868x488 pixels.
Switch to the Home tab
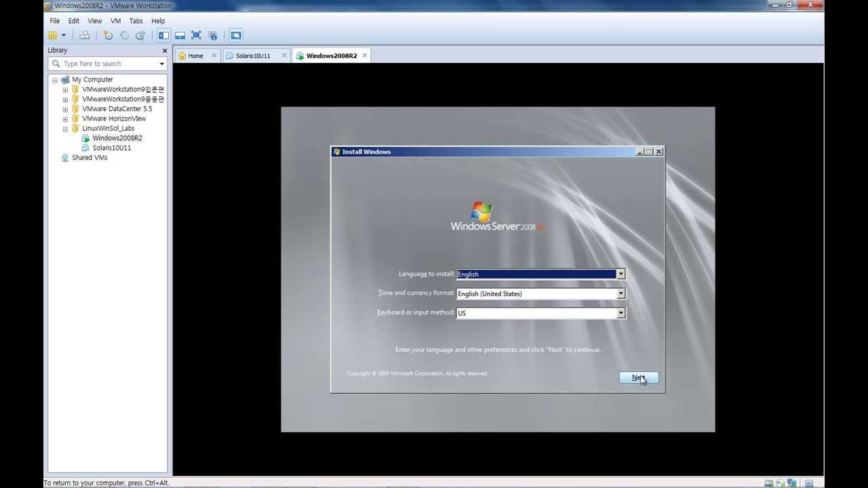(195, 56)
